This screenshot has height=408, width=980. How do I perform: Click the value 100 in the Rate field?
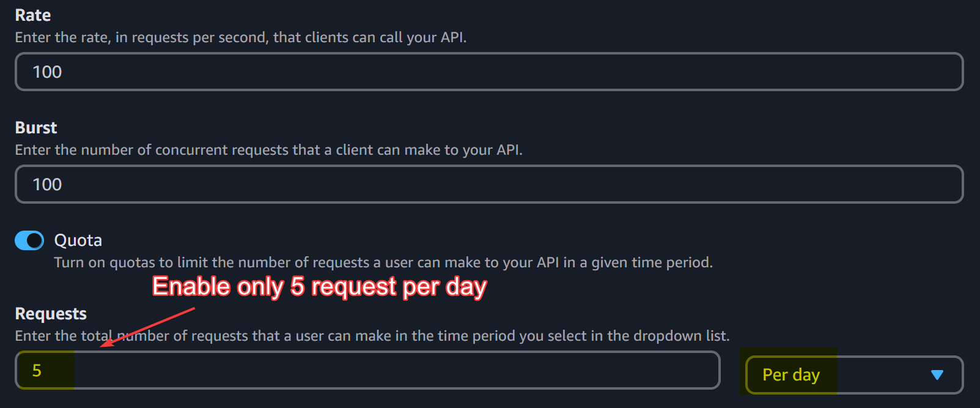[47, 72]
